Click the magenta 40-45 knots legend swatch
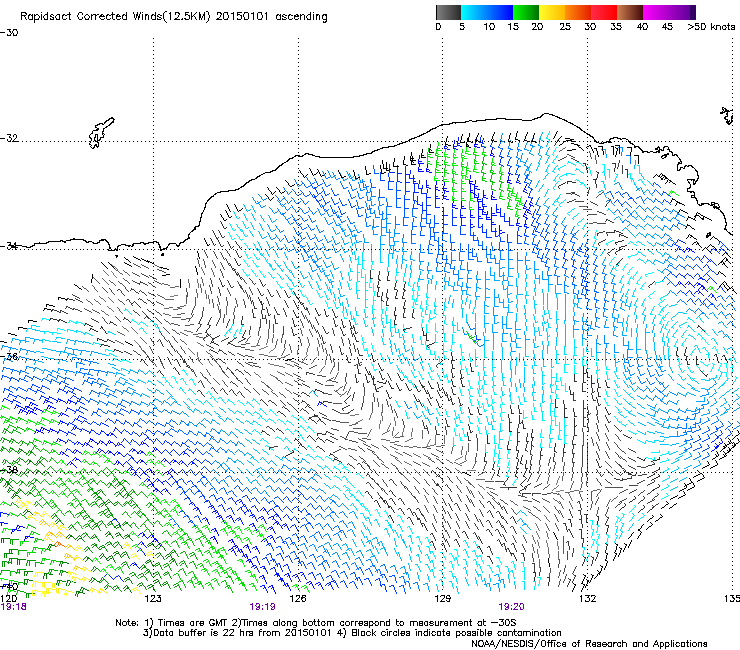Image resolution: width=740 pixels, height=650 pixels. point(656,12)
